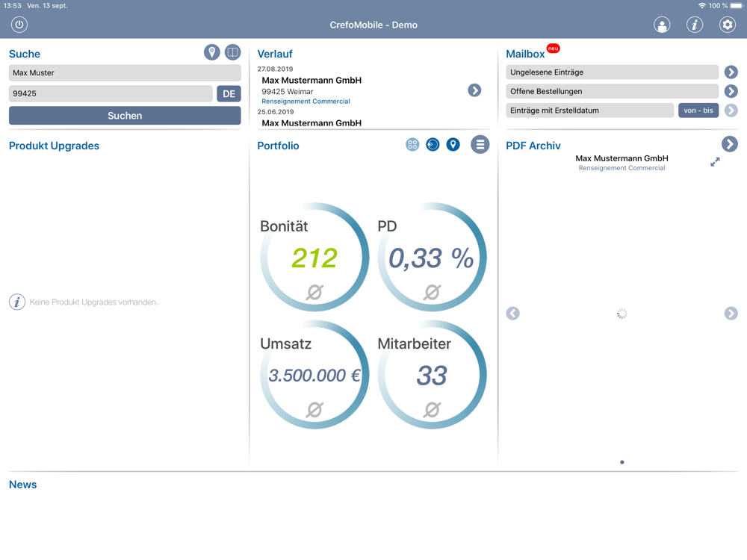Open the Max Mustermann GmbH Verlauf entry arrow
This screenshot has width=747, height=560.
pyautogui.click(x=474, y=90)
